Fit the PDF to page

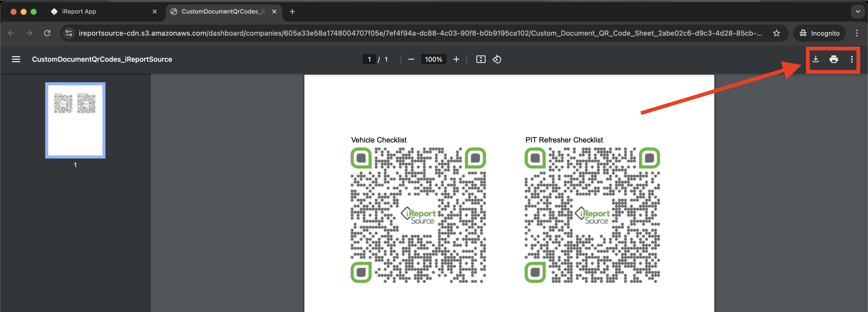(x=480, y=59)
